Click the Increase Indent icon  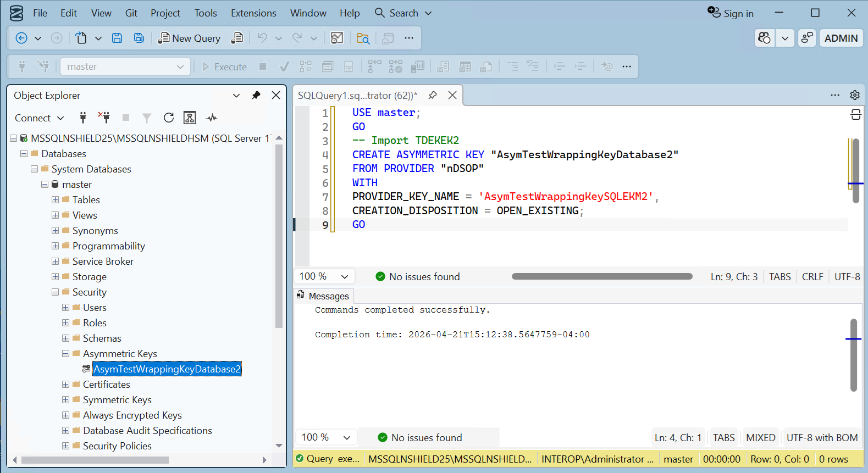click(x=580, y=66)
